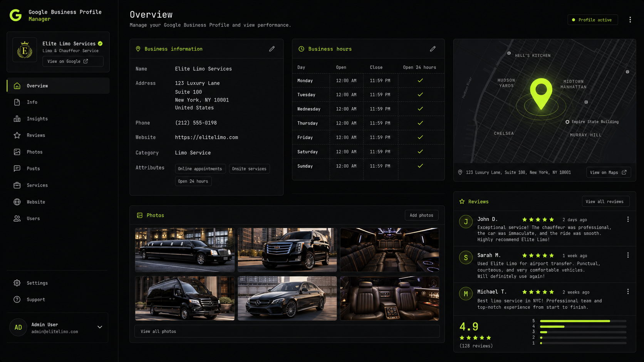The image size is (644, 362).
Task: Click the Info document icon
Action: click(x=17, y=102)
